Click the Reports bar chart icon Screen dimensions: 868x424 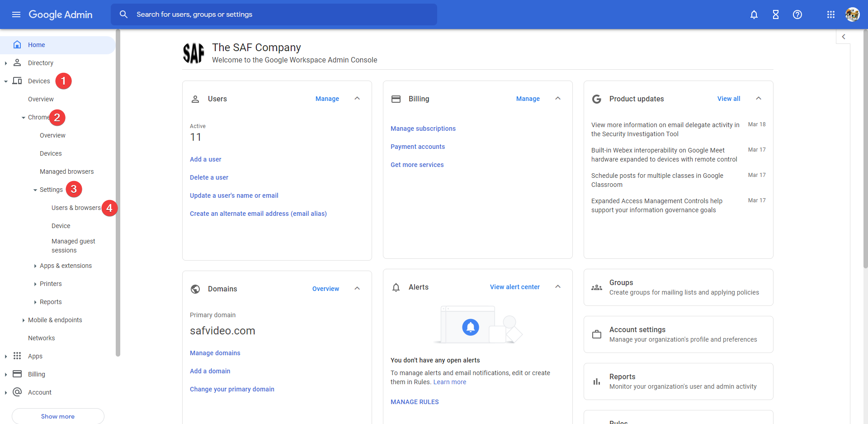pyautogui.click(x=597, y=381)
